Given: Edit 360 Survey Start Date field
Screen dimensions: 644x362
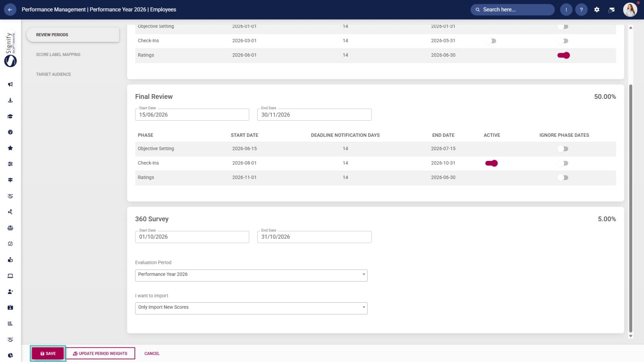Looking at the screenshot, I should [192, 237].
